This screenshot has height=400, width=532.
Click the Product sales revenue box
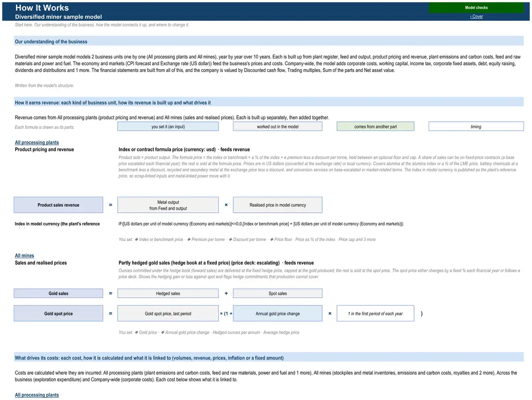59,205
